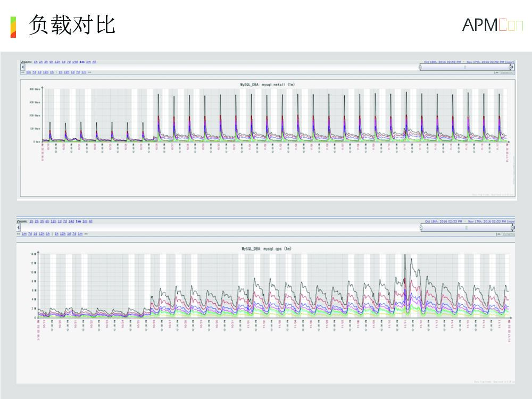The height and width of the screenshot is (399, 532).
Task: Set zoom to 7d in the qps graph
Action: click(65, 221)
